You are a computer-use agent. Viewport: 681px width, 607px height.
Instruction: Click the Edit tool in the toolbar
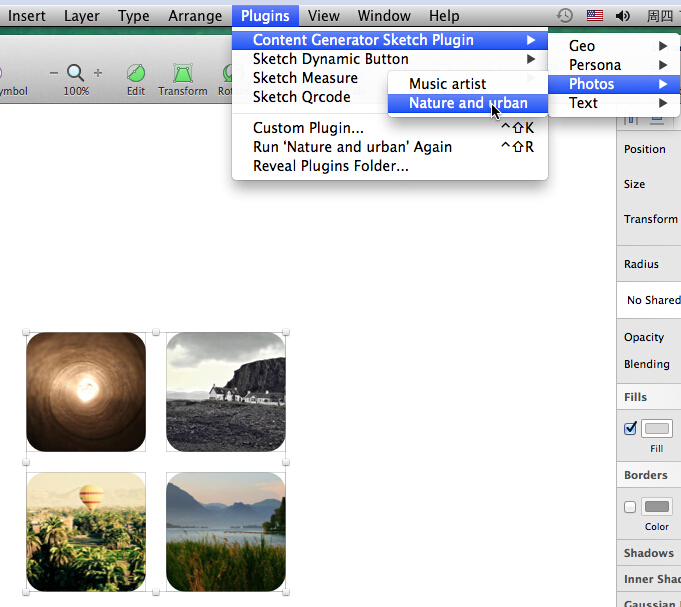pyautogui.click(x=135, y=74)
